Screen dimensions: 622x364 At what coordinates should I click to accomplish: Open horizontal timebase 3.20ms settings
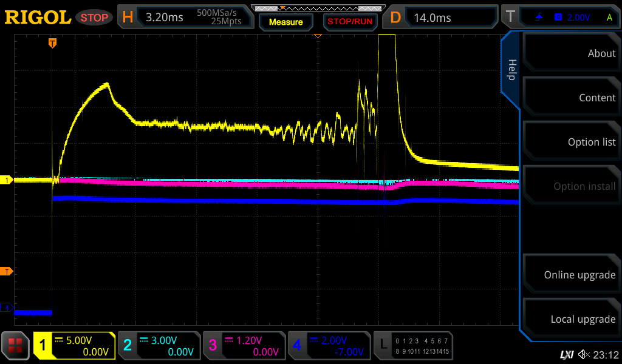(x=187, y=18)
